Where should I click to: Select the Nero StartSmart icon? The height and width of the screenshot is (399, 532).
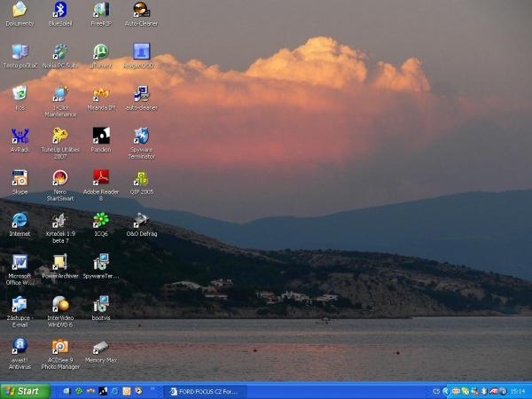click(60, 178)
